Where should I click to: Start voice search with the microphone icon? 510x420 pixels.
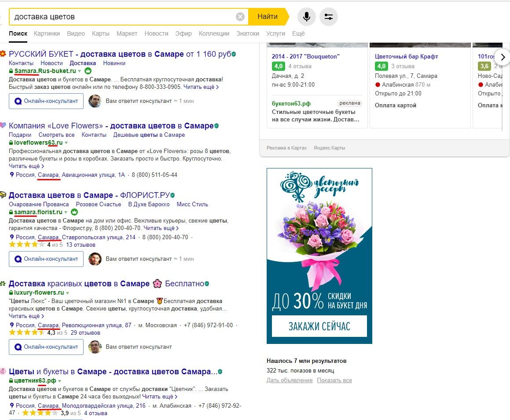coord(306,17)
